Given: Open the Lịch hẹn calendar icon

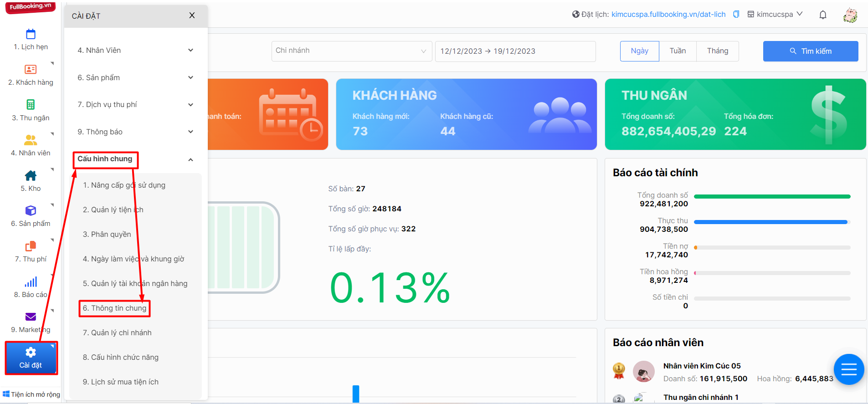Looking at the screenshot, I should [31, 34].
